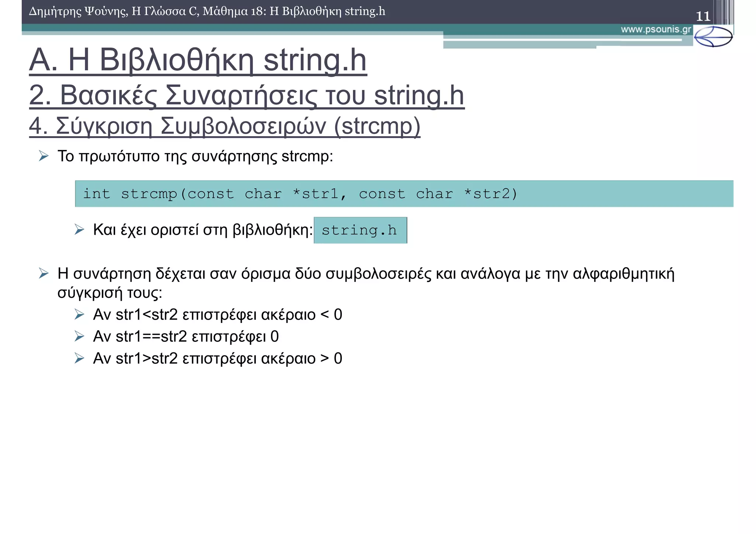The width and height of the screenshot is (756, 534).
Task: Click the heading '4. Σύγκριση Συμβολοσειρών (strcmp)'
Action: tap(224, 126)
